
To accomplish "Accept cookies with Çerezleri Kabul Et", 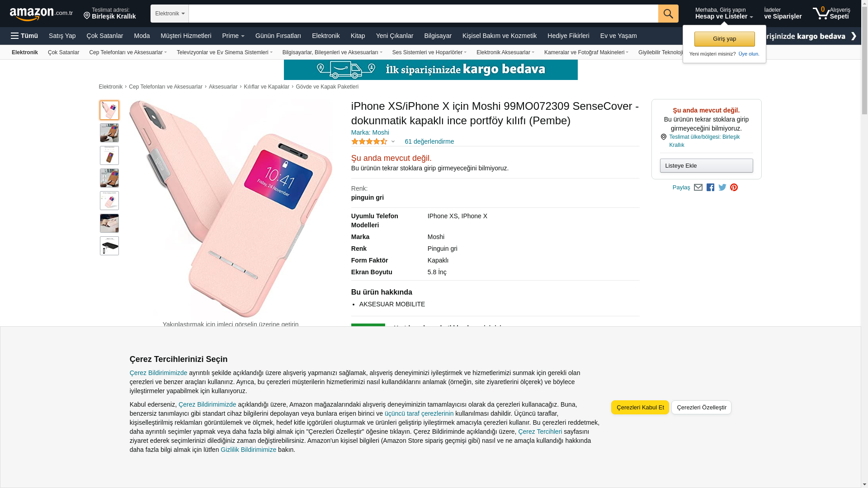I will 640,407.
